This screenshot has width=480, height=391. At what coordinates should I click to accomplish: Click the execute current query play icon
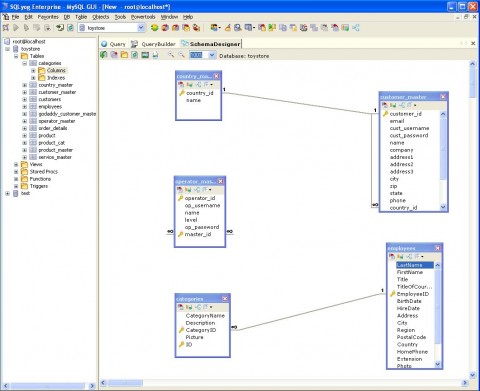pos(16,28)
